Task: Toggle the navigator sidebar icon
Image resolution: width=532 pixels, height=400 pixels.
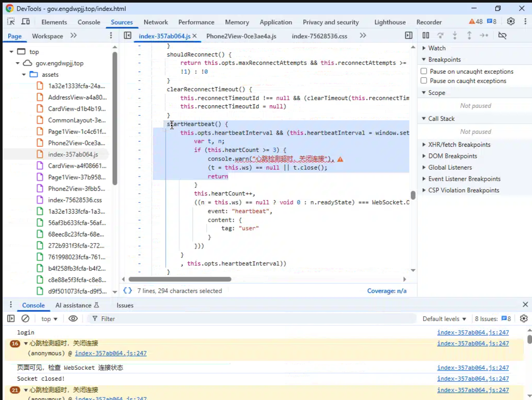Action: point(127,35)
